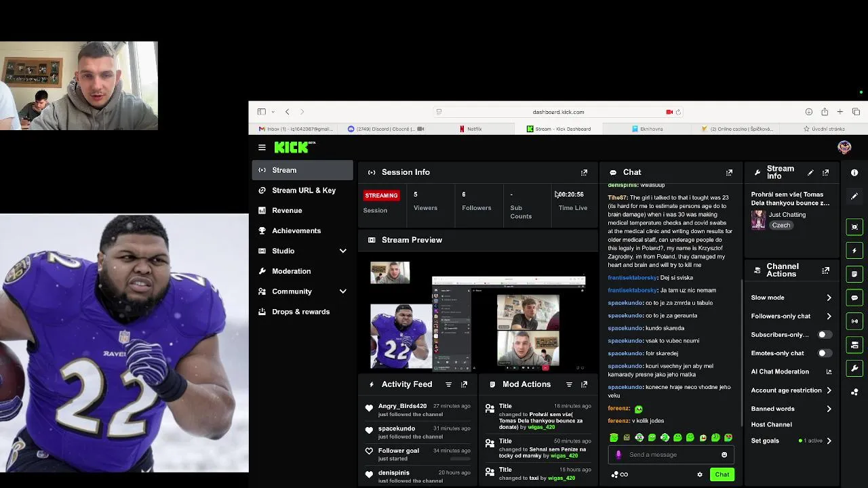Screen dimensions: 868x488
Task: Pop out the Activity Feed panel
Action: click(464, 384)
